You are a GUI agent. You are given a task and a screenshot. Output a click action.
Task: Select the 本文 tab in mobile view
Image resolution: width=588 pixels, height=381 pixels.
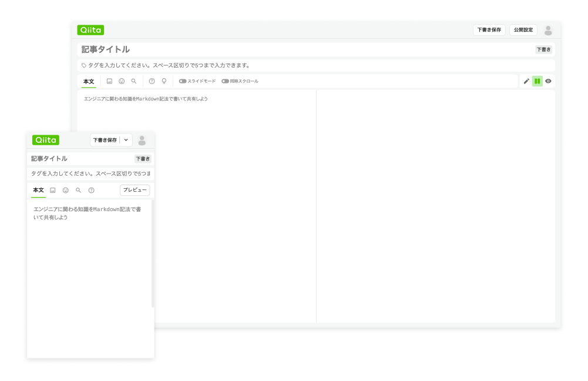pos(38,190)
